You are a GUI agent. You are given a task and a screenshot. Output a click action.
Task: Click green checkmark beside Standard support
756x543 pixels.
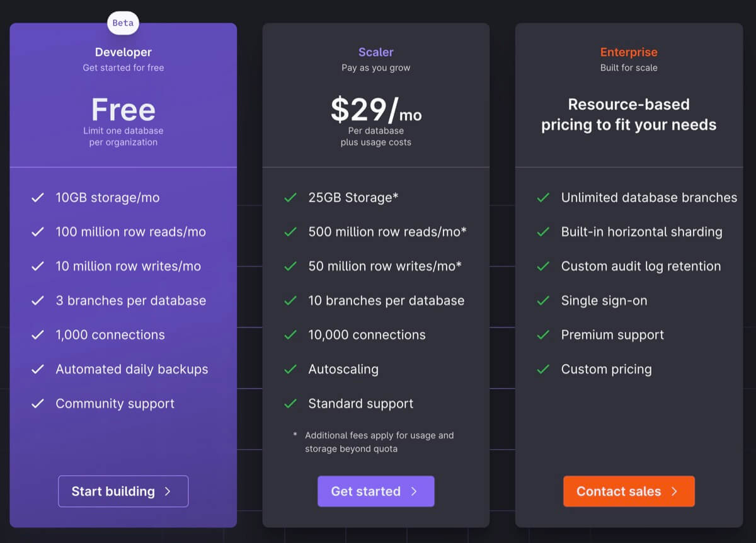(290, 404)
